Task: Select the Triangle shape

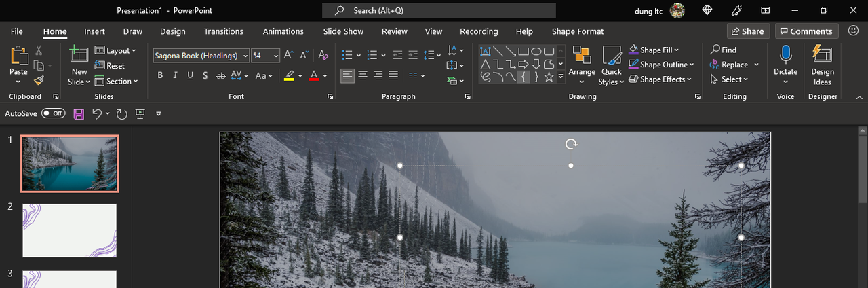Action: [485, 64]
